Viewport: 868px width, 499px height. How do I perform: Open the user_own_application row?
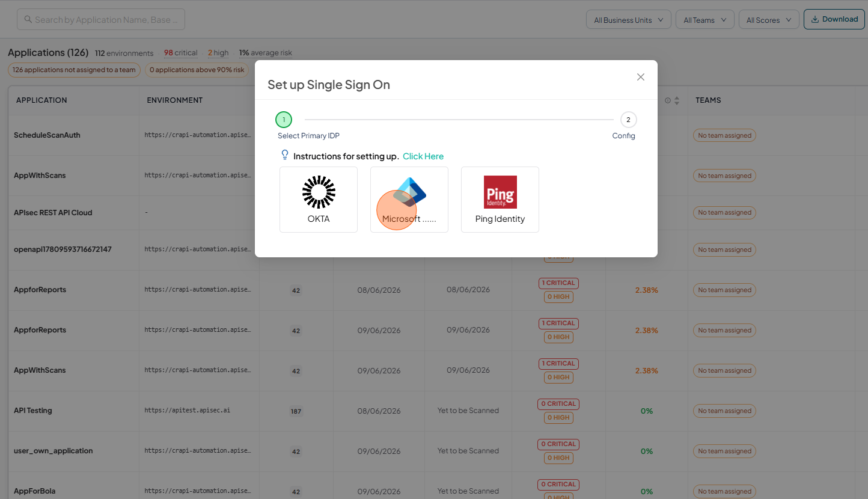(53, 451)
